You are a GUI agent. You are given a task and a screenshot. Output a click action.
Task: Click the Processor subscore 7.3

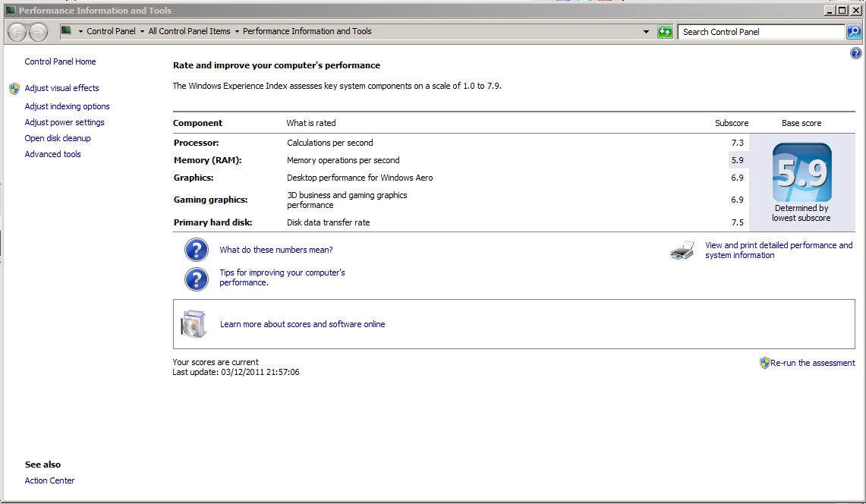coord(737,143)
